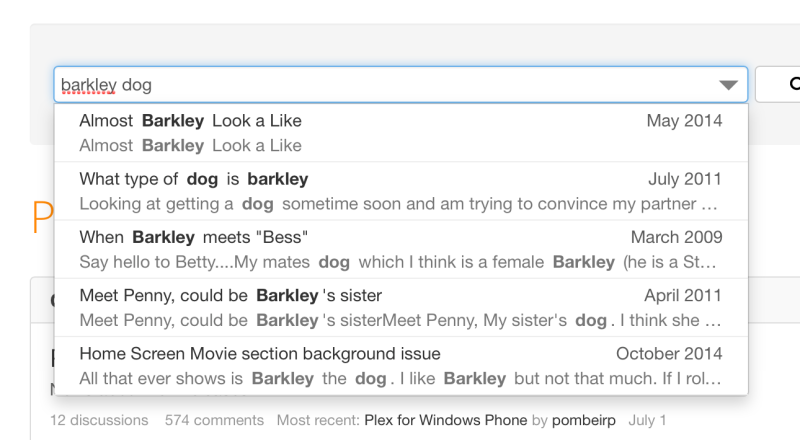This screenshot has width=800, height=440.
Task: Click snippet "Looking at getting a dog sometime soon"
Action: click(398, 204)
